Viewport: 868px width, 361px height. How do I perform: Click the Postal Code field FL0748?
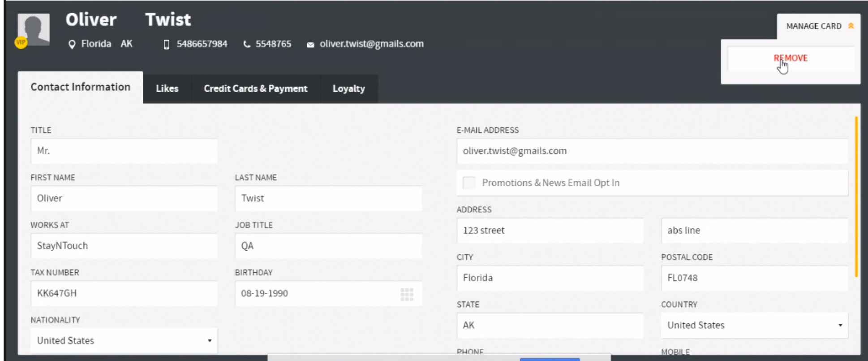pyautogui.click(x=755, y=278)
